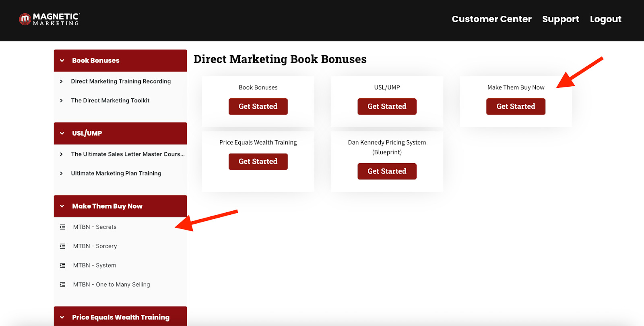Open the Book Bonuses sidebar heading
Image resolution: width=644 pixels, height=326 pixels.
tap(96, 60)
